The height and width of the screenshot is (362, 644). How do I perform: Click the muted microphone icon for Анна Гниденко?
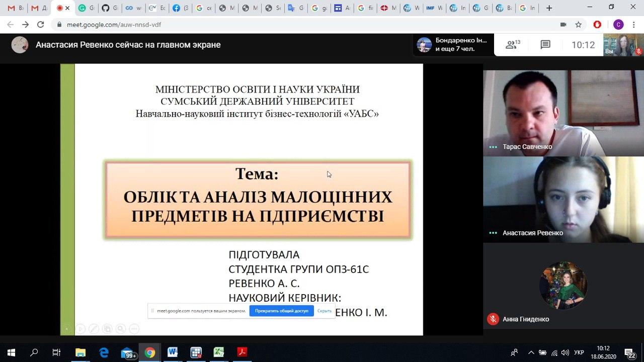point(493,319)
